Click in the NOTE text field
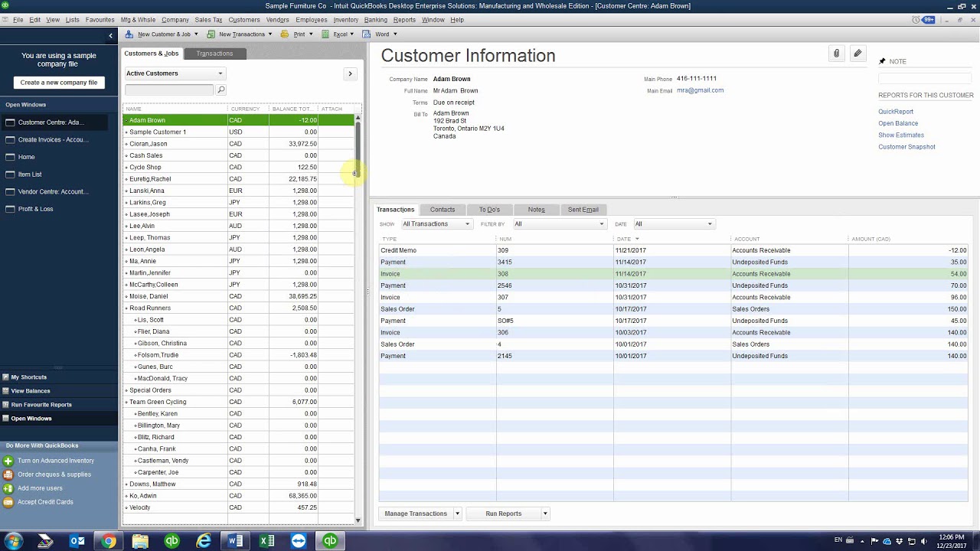 click(925, 79)
